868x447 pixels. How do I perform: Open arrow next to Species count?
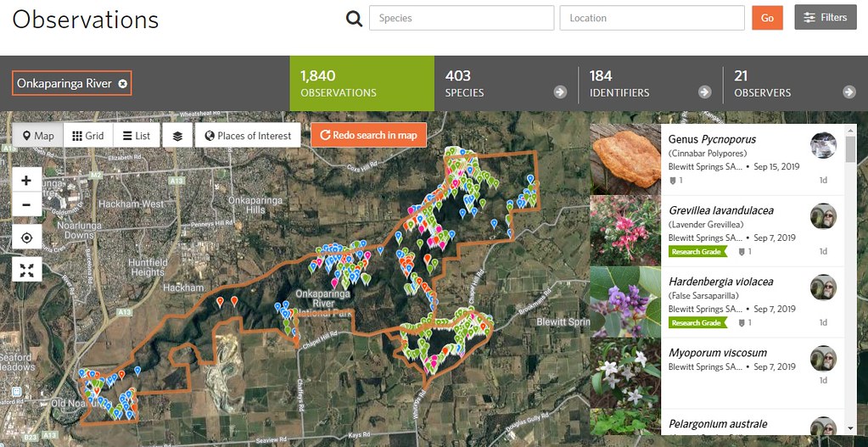(x=560, y=92)
